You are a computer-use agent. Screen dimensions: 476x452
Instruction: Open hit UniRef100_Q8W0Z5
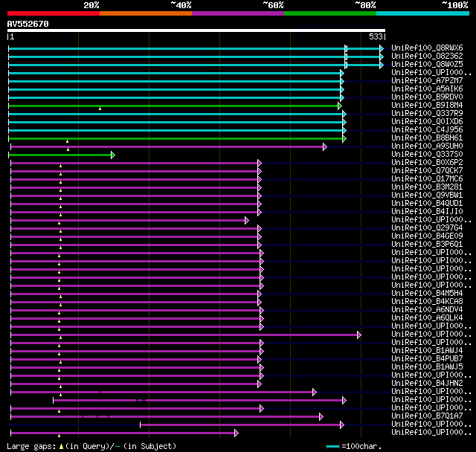click(427, 65)
